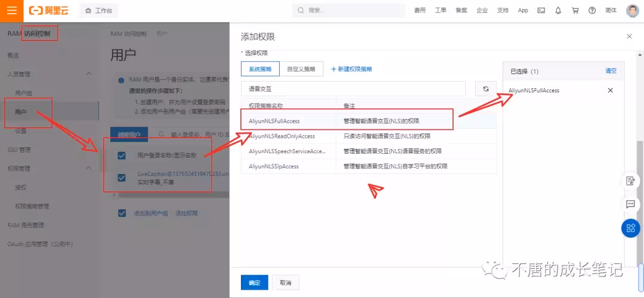Open SSO 管理 in the sidebar
Viewport: 644px width, 298px height.
coord(19,150)
